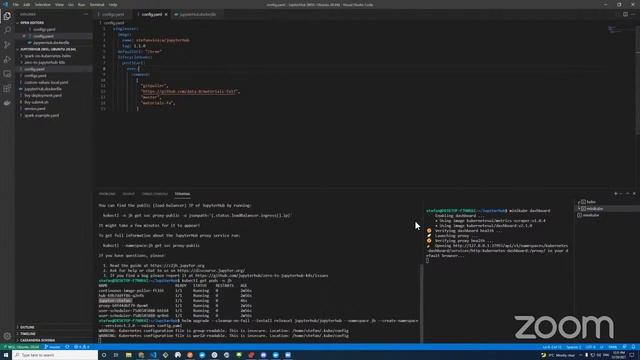Open editor more actions menu

(633, 14)
